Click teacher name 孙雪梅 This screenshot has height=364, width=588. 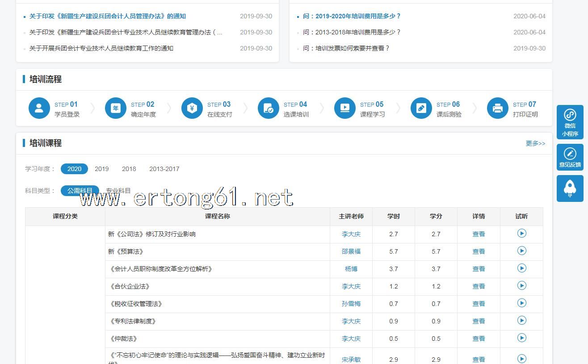(x=351, y=304)
